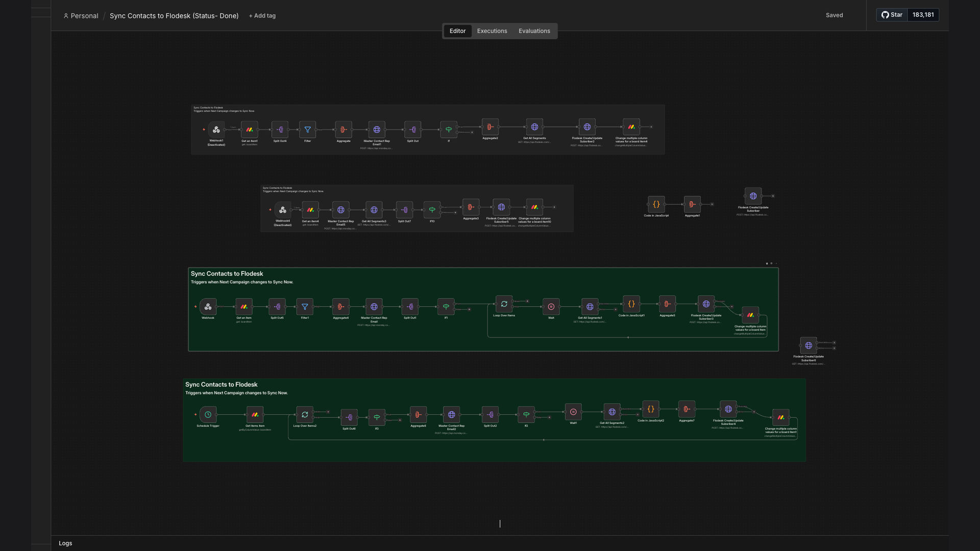Open the Wait1 node

tap(573, 412)
